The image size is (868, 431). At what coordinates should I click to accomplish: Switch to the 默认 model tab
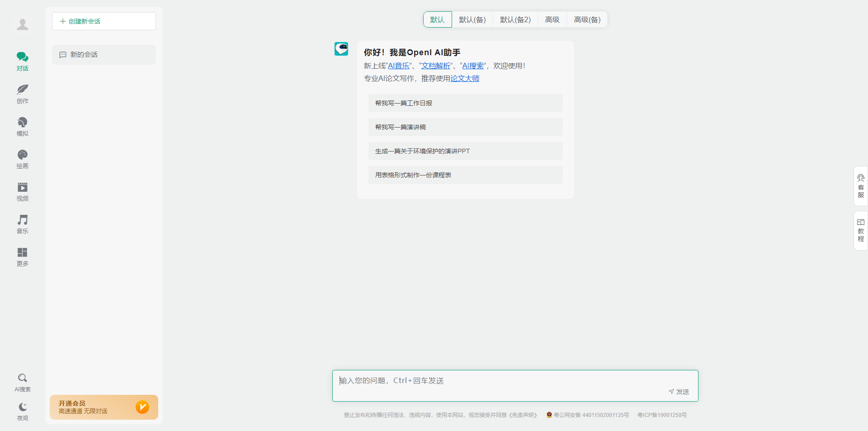[x=438, y=19]
